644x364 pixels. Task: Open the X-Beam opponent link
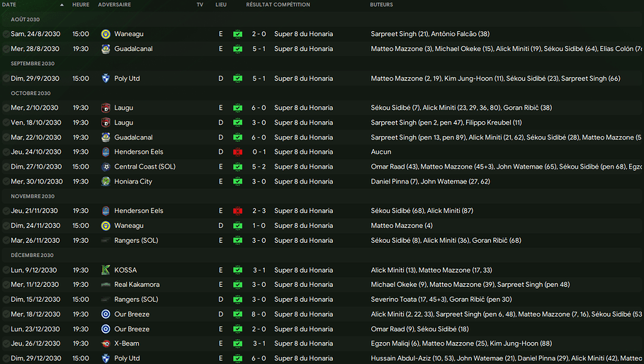tap(127, 343)
